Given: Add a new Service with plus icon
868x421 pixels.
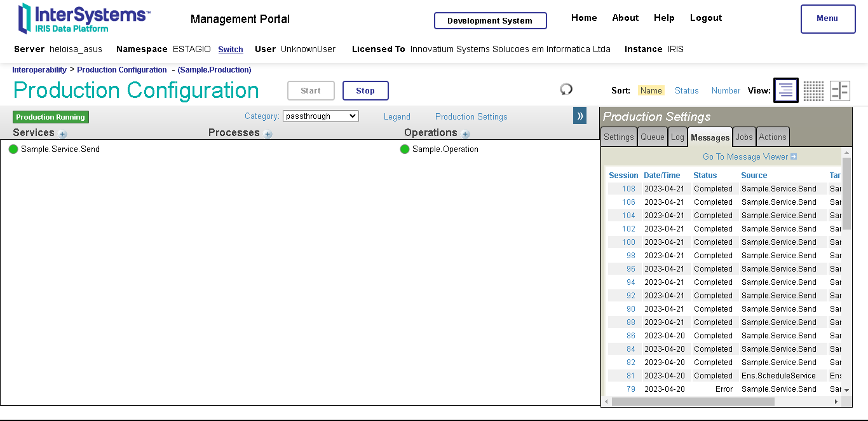Looking at the screenshot, I should point(63,134).
